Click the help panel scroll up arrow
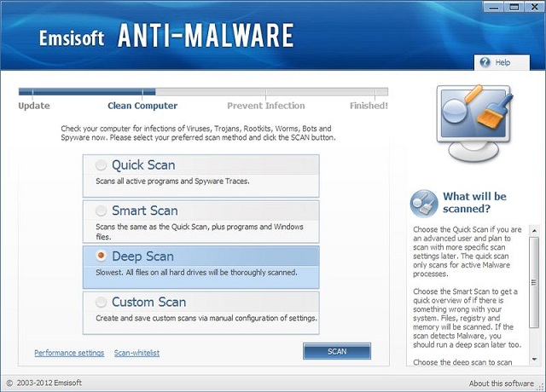The width and height of the screenshot is (546, 392). click(534, 231)
